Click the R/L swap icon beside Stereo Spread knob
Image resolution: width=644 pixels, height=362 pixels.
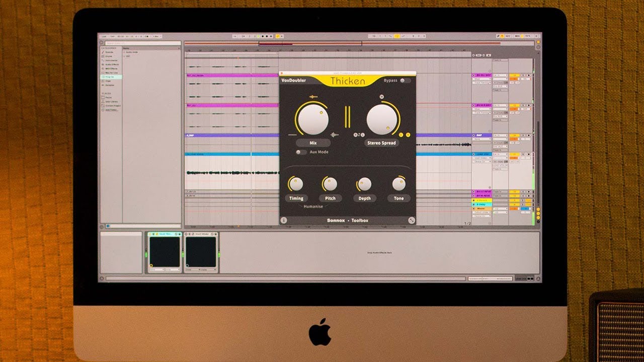(359, 134)
